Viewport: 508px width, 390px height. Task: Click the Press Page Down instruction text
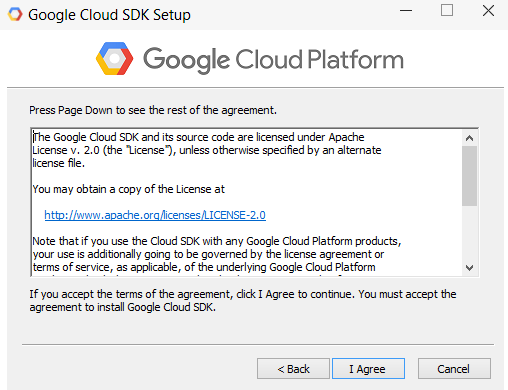(x=153, y=110)
